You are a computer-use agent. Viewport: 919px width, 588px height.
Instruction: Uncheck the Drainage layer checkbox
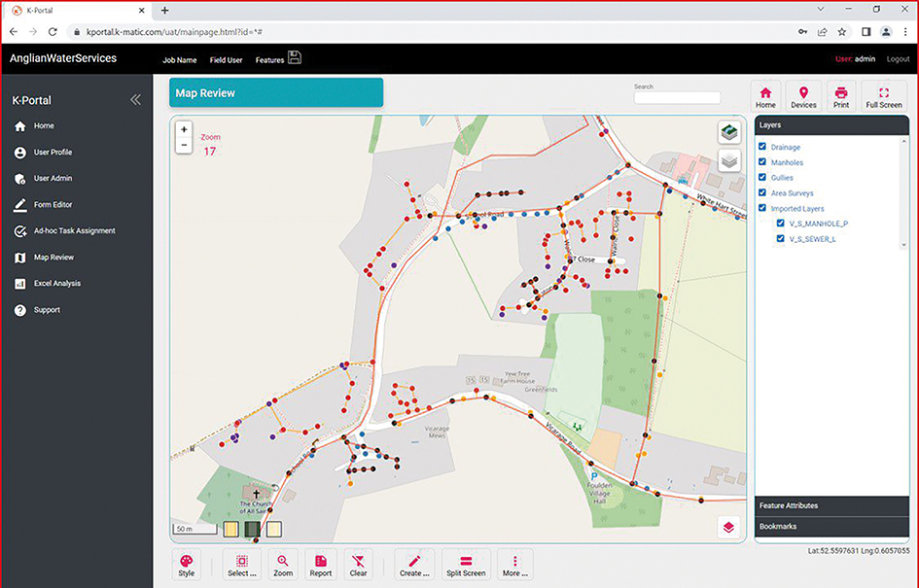(x=762, y=147)
